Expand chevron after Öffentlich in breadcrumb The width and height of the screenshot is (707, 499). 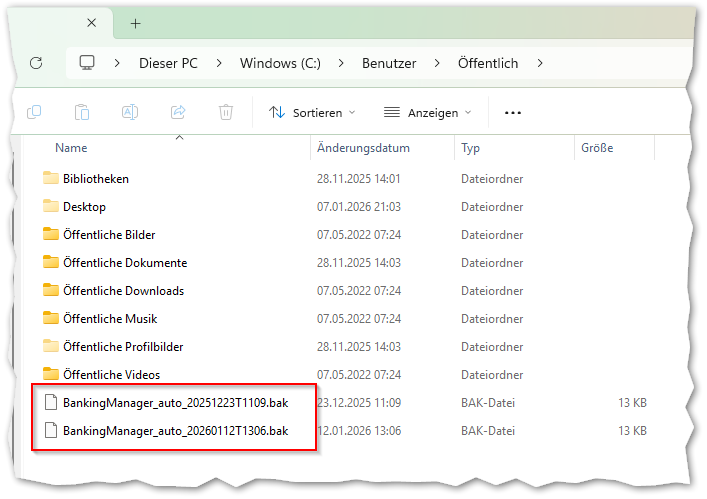(541, 63)
